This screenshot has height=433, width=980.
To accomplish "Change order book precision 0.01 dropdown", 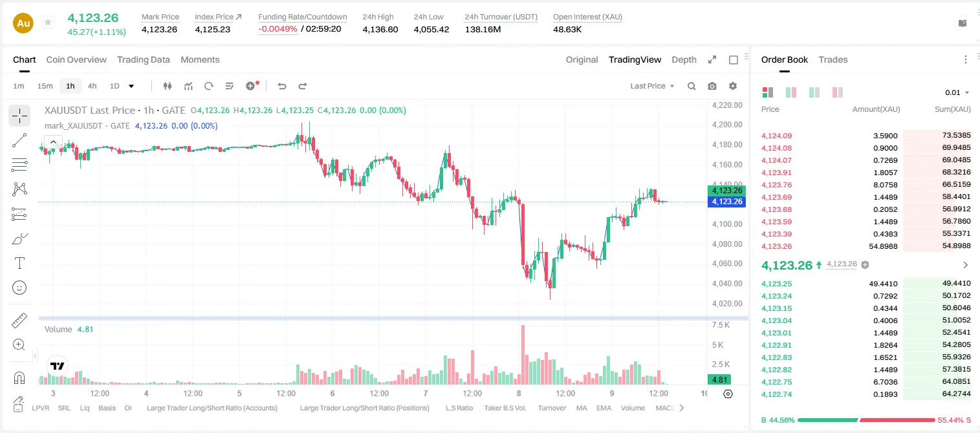I will point(957,92).
